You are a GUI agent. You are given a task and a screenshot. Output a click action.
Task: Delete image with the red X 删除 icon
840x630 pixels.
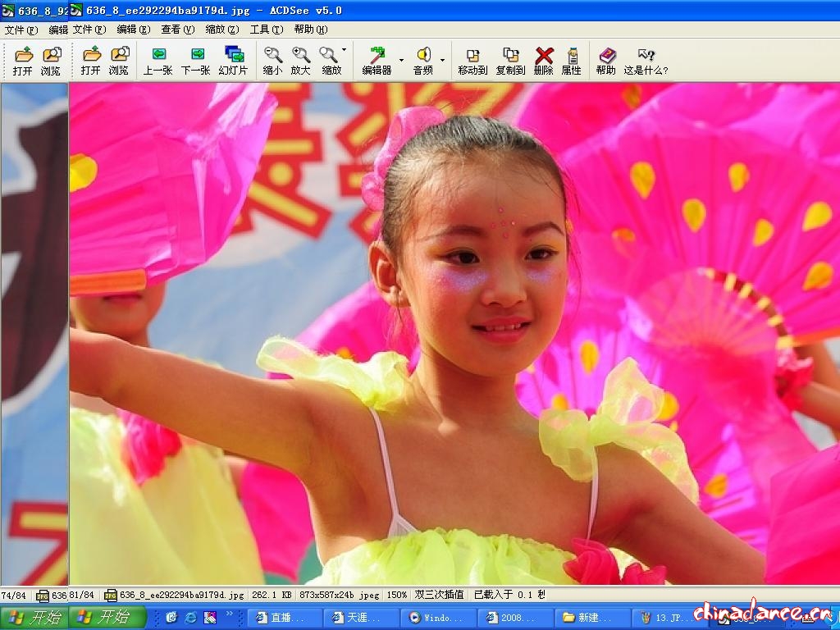(x=543, y=61)
